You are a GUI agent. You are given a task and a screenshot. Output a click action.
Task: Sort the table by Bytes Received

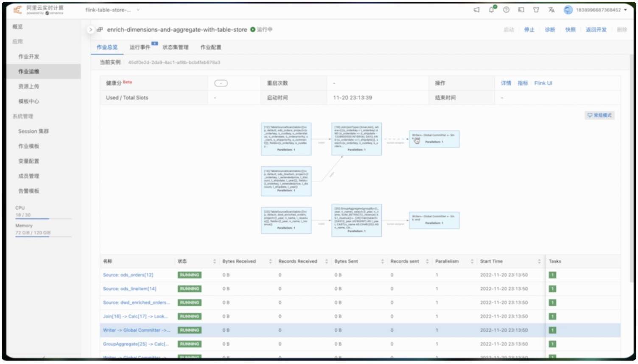click(x=270, y=261)
